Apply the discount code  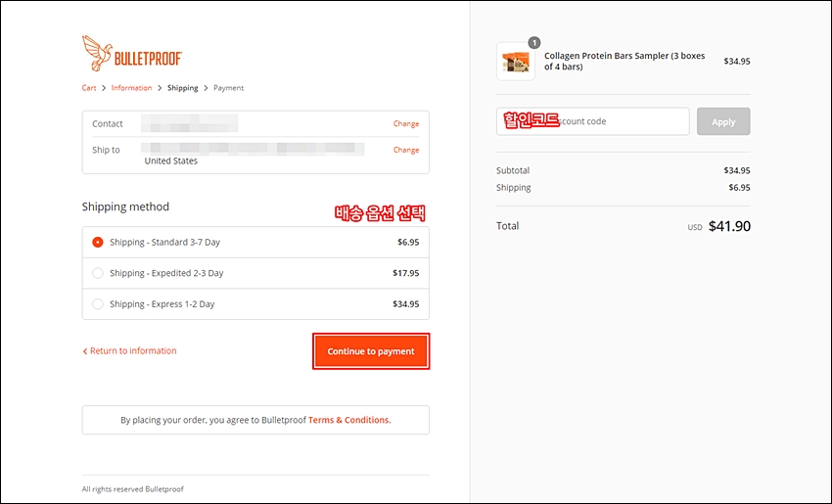tap(723, 121)
